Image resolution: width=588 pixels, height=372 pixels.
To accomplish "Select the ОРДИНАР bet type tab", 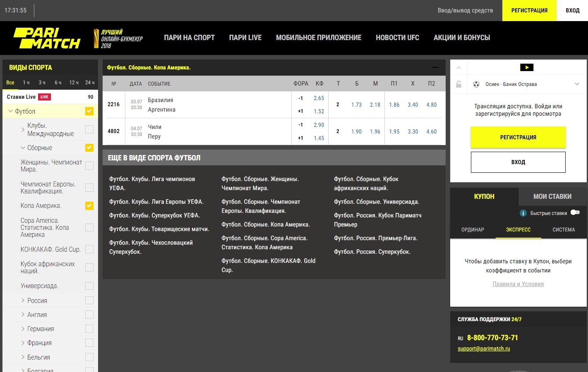I will (x=473, y=230).
